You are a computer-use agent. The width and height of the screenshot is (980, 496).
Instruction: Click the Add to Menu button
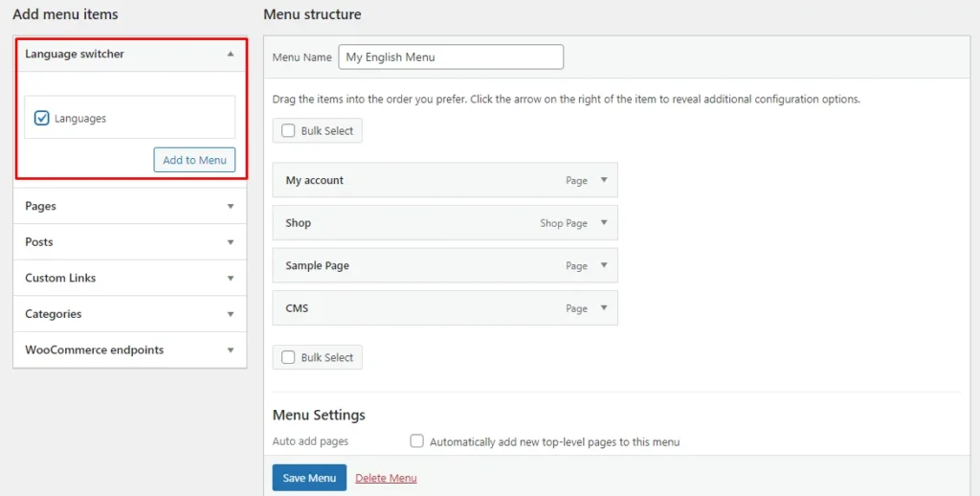(x=194, y=160)
